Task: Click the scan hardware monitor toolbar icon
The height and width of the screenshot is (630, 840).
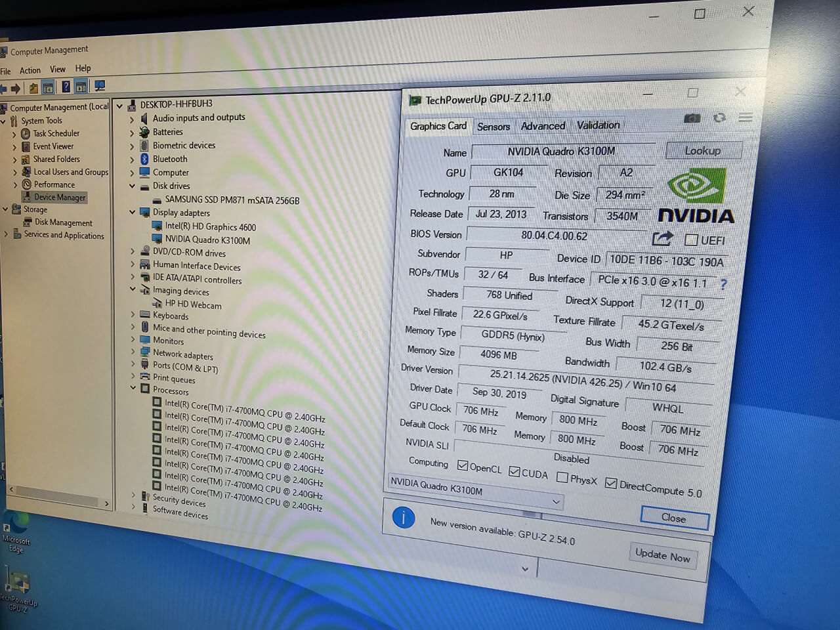Action: [100, 86]
